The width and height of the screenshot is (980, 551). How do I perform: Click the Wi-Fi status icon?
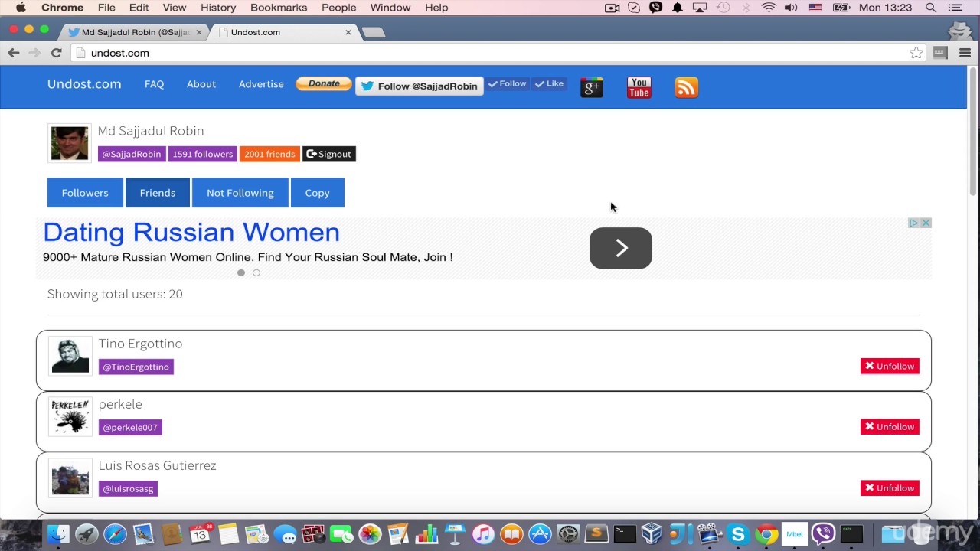pos(769,8)
